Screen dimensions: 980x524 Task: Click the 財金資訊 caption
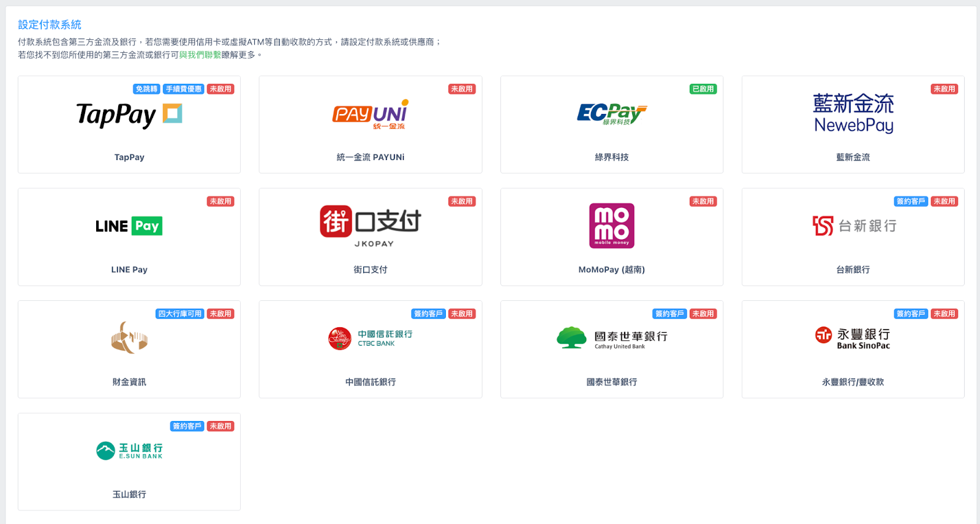129,382
